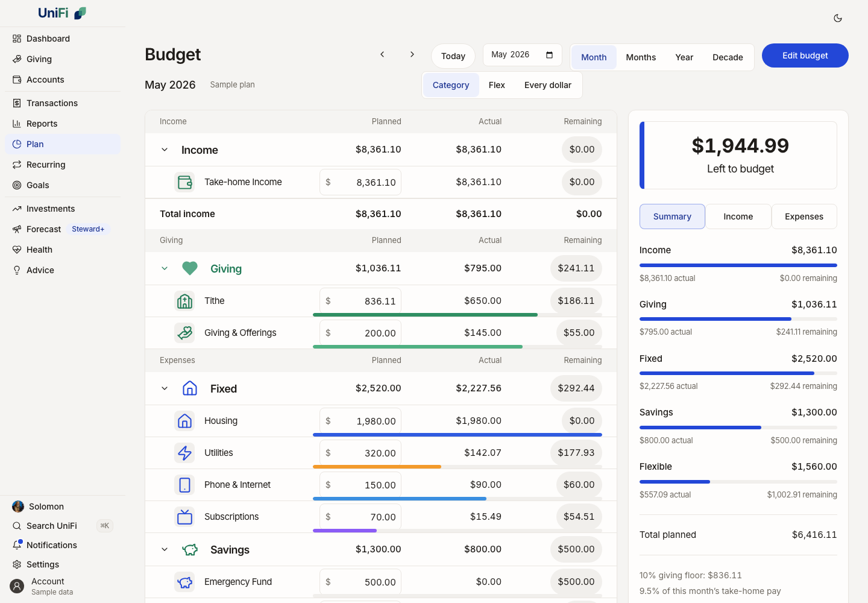Click the Today button
The width and height of the screenshot is (868, 603).
coord(453,56)
